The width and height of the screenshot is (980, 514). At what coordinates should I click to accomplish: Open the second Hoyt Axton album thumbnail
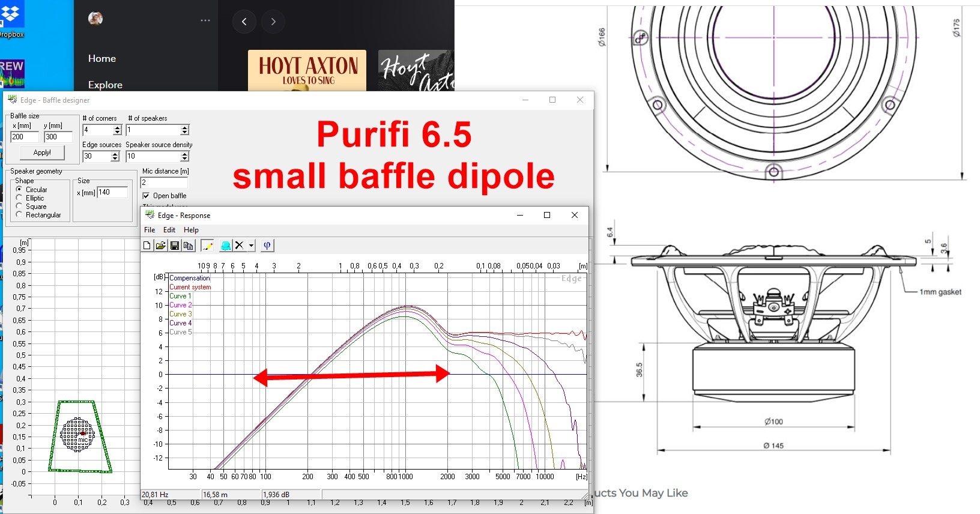[x=416, y=70]
